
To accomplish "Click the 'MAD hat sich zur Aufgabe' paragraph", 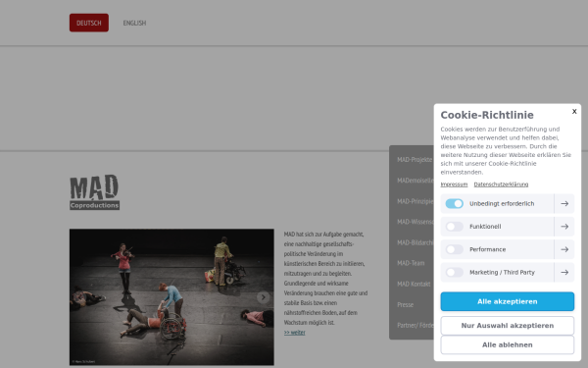I will point(325,279).
